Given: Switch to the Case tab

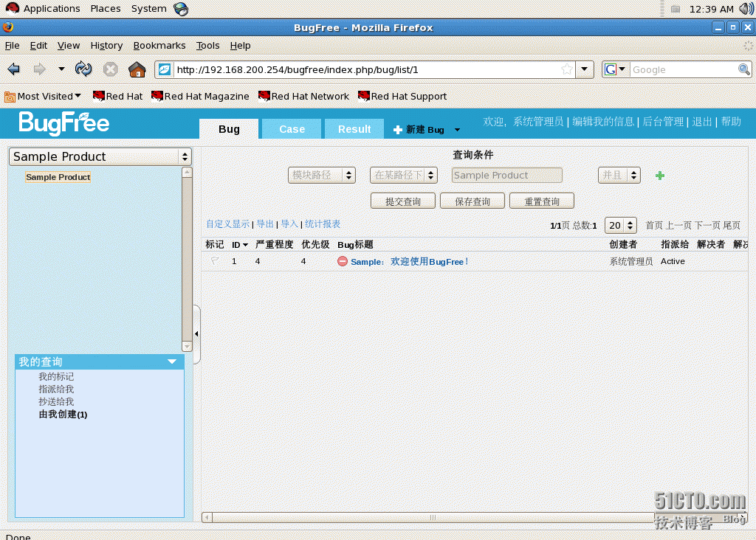Looking at the screenshot, I should tap(292, 129).
